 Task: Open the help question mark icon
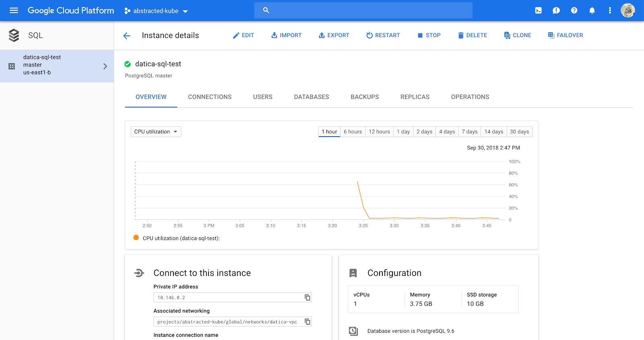pos(574,10)
